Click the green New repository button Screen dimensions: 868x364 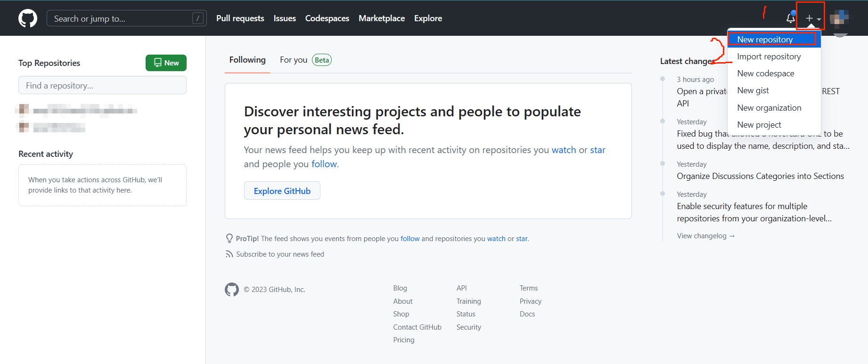pyautogui.click(x=166, y=63)
